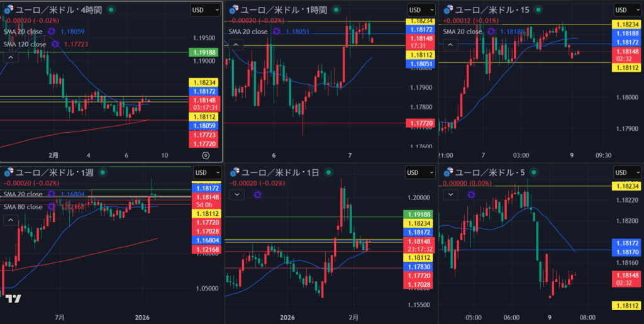644x324 pixels.
Task: Click green market status dot in 4-hour chart
Action: 111,10
